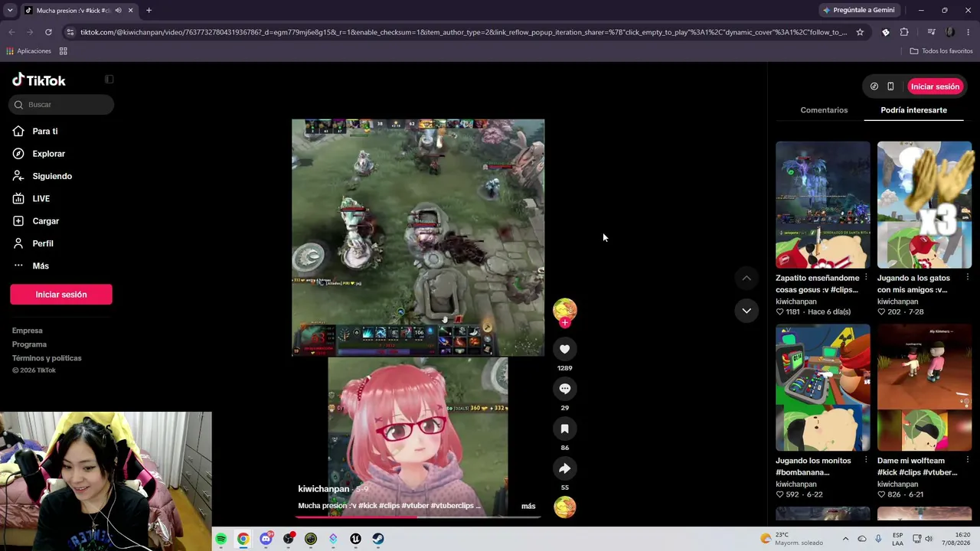Open Cargar in the sidebar

pyautogui.click(x=35, y=221)
